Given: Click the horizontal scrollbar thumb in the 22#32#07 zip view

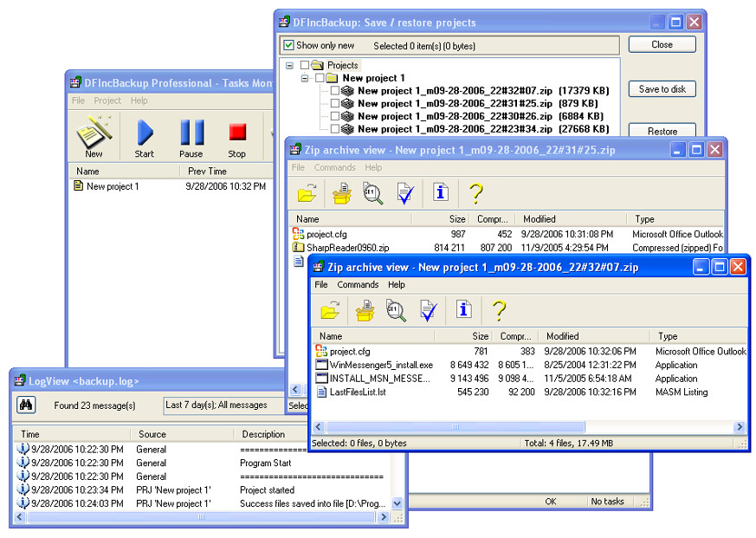Looking at the screenshot, I should coord(456,426).
